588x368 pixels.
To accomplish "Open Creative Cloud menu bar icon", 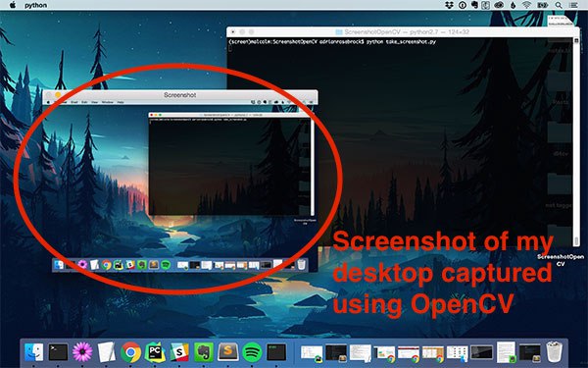I will (x=499, y=5).
